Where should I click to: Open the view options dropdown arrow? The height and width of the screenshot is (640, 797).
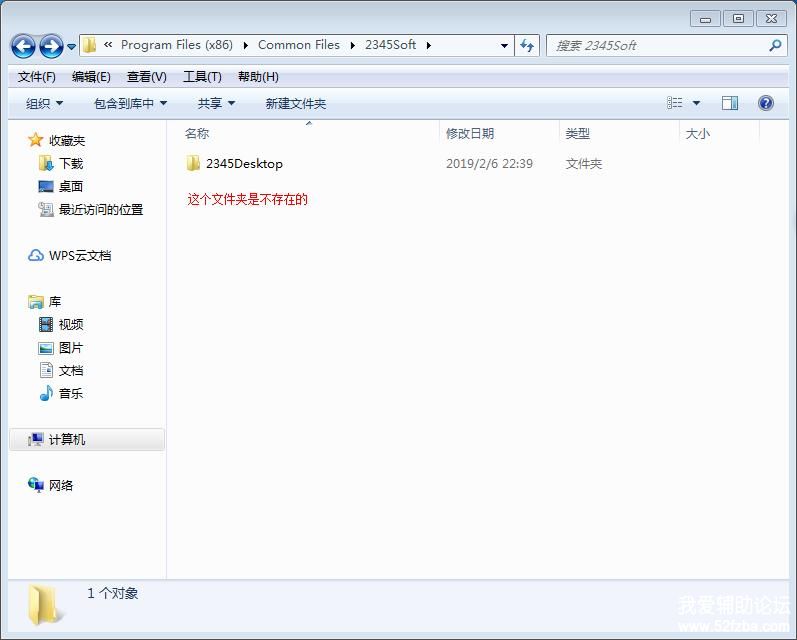pos(696,103)
